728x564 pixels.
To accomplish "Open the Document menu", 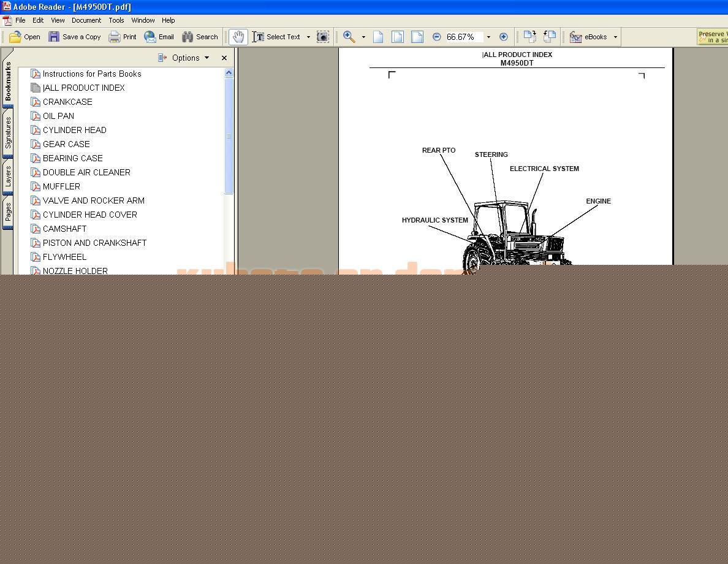I will (x=86, y=20).
